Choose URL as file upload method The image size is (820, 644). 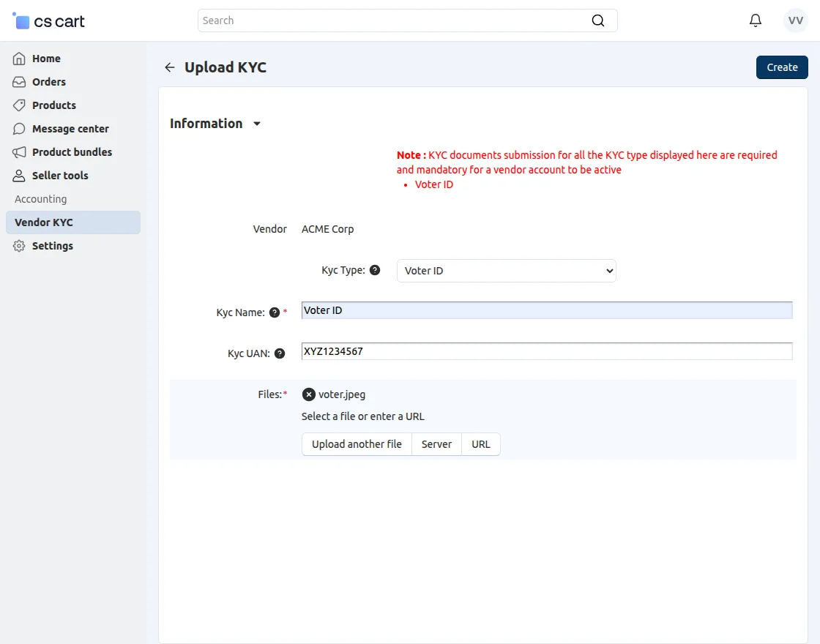click(x=480, y=443)
